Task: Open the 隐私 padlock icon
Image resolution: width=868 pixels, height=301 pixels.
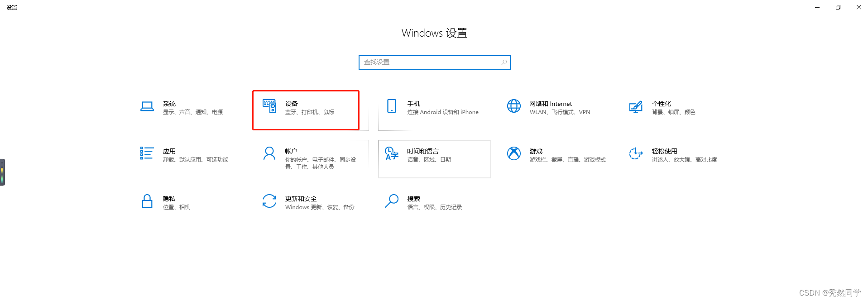Action: [x=147, y=201]
